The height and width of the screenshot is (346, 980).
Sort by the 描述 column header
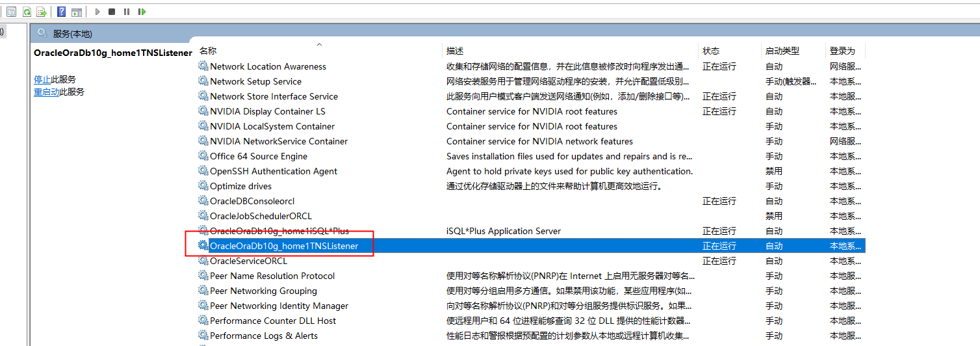coord(455,51)
